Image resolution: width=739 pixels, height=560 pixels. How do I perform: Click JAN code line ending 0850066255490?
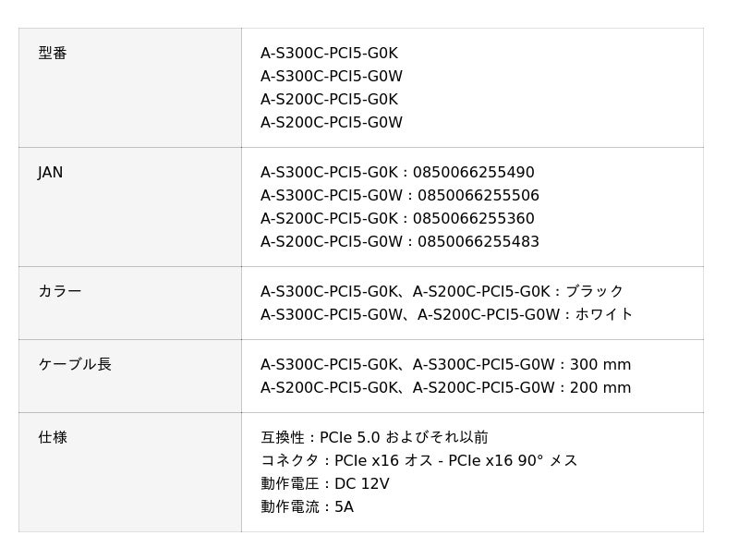pos(397,173)
